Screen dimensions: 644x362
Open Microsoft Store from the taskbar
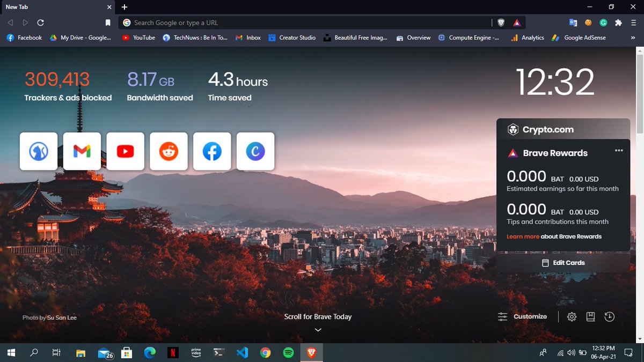(x=127, y=352)
